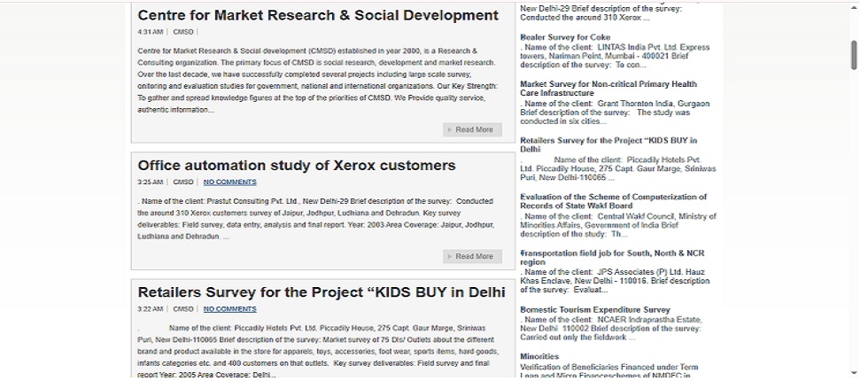Click NO COMMENTS under the Retailers Survey post
This screenshot has width=868, height=381.
point(229,309)
